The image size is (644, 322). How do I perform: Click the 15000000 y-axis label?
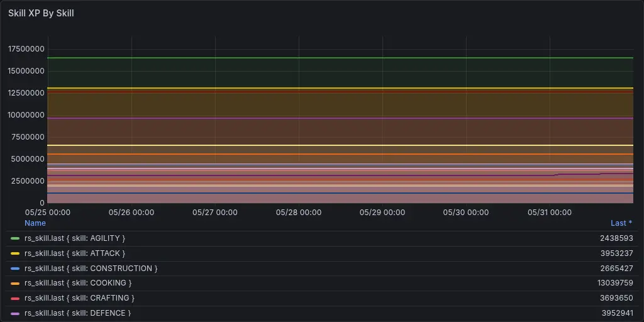(x=26, y=71)
